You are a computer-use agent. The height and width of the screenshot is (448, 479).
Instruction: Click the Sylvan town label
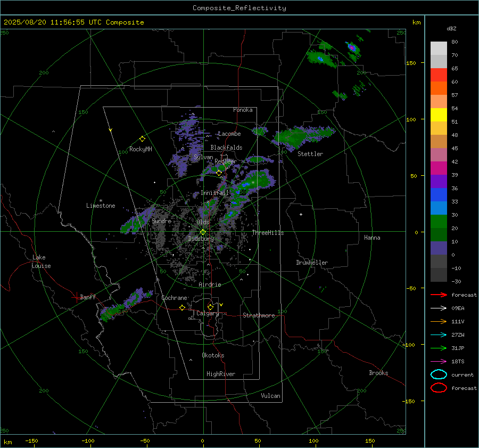coord(203,157)
